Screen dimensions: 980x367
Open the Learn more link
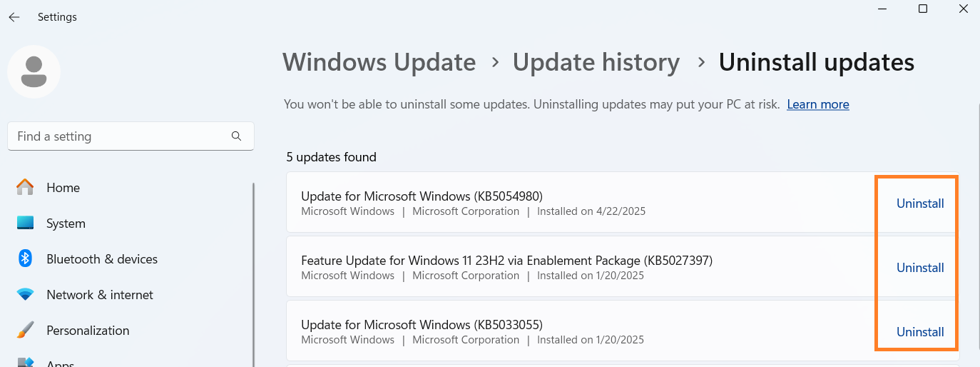point(817,104)
